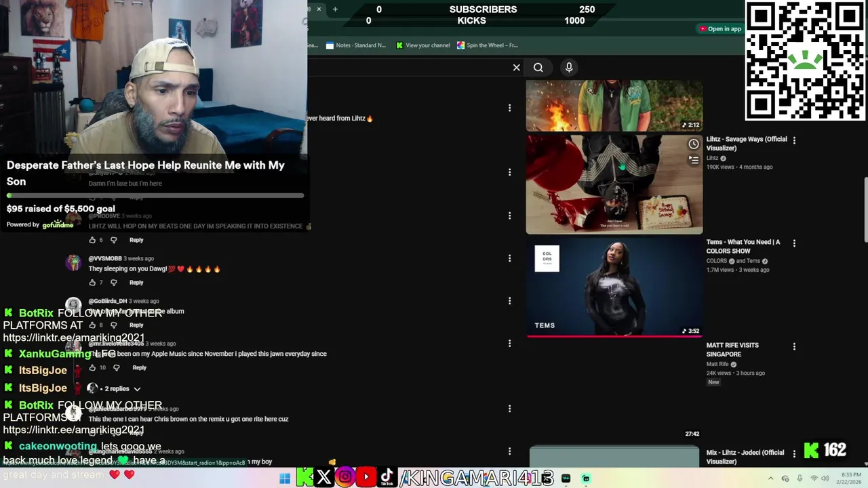Click the GoFundMe donation progress bar
The width and height of the screenshot is (868, 488).
155,196
